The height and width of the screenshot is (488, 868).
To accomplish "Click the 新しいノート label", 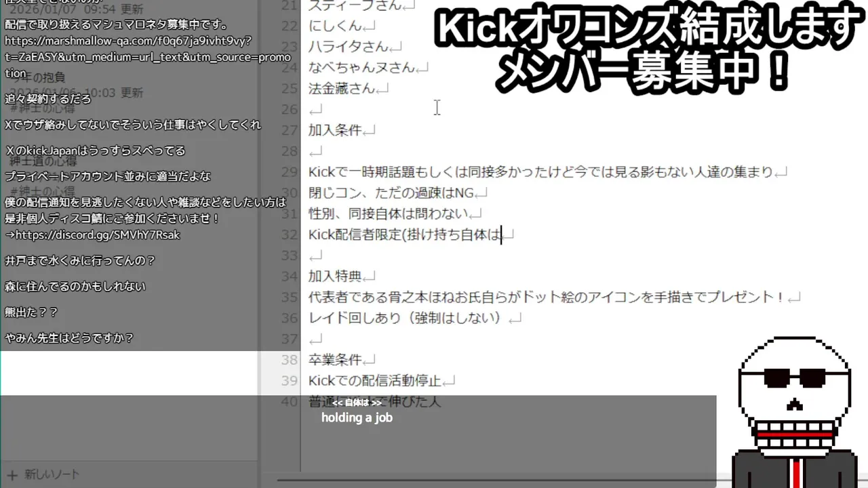I will tap(52, 474).
